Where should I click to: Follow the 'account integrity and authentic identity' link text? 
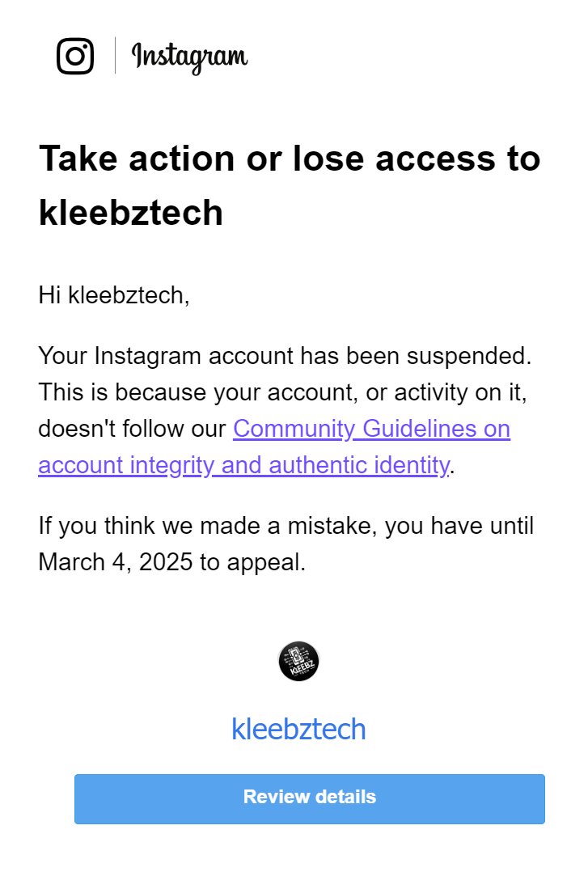click(x=243, y=465)
